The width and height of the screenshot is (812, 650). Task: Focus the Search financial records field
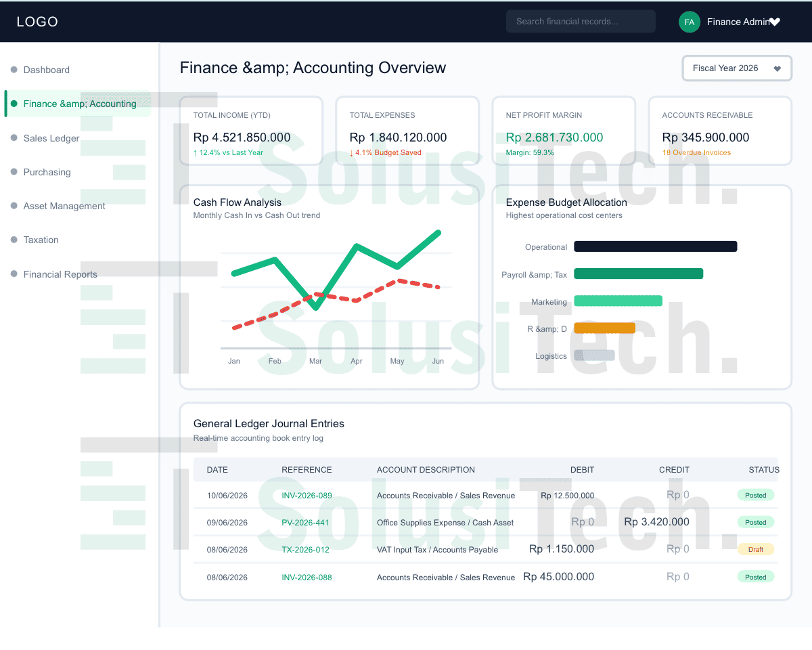[581, 22]
